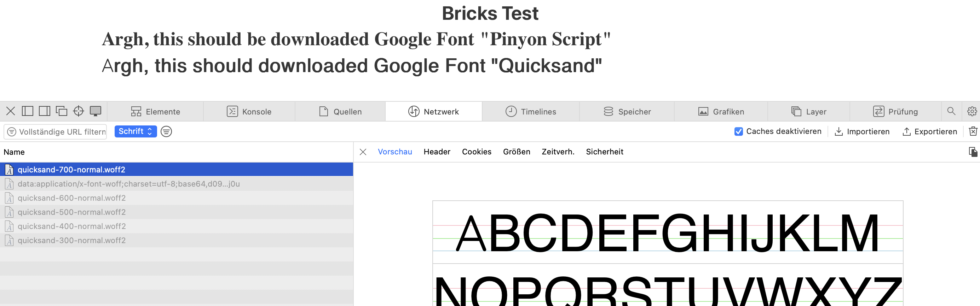
Task: Open the Prüfung tab
Action: (895, 112)
